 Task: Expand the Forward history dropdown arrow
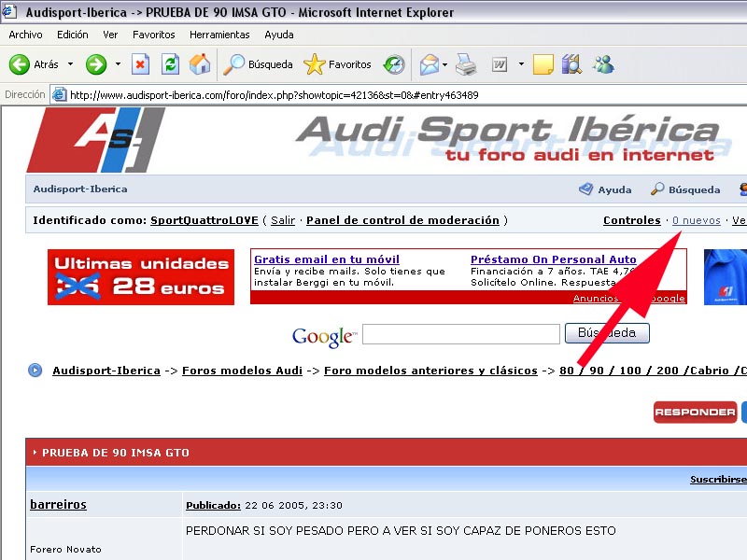118,64
